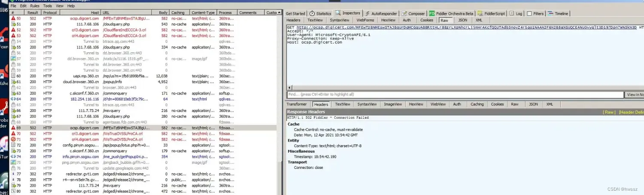
Task: Open the Rules menu
Action: (35, 6)
